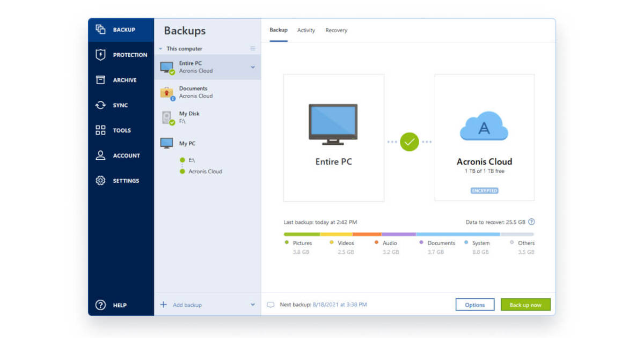Open backup Options

point(474,304)
